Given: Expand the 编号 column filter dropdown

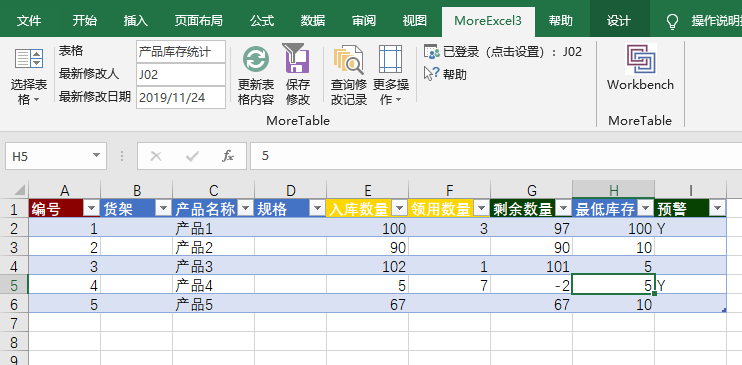Looking at the screenshot, I should click(91, 208).
